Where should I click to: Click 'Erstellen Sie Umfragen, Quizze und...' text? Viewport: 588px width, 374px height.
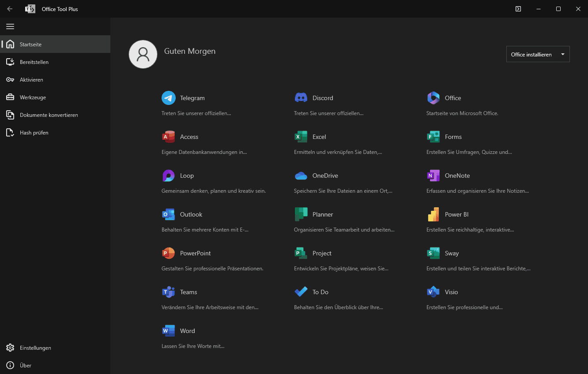point(469,152)
